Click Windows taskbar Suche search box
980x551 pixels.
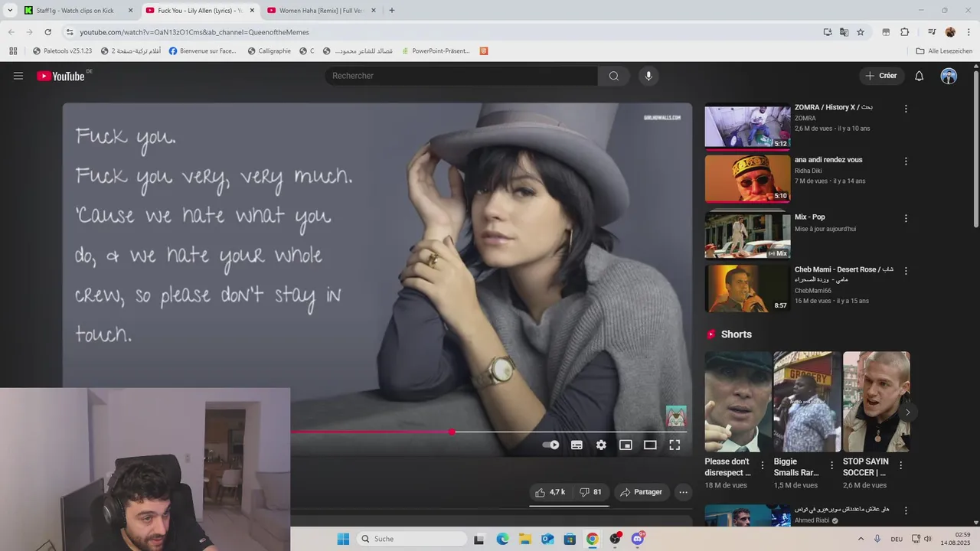tap(412, 539)
